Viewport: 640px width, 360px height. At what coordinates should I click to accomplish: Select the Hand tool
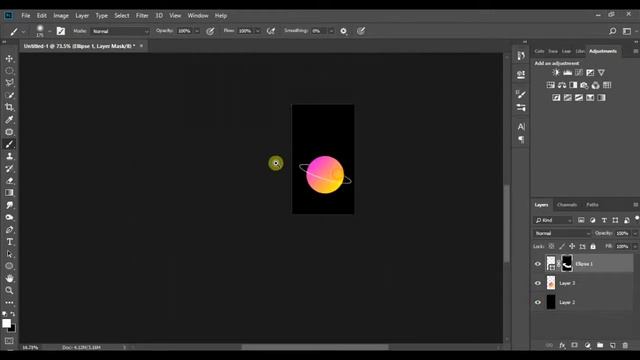click(9, 278)
